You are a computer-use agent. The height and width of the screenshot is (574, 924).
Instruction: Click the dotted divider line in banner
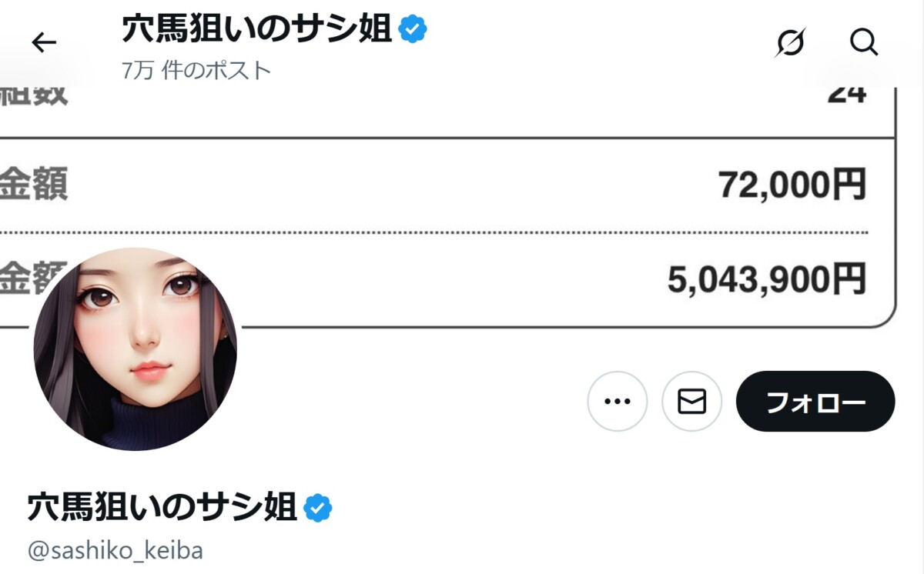tap(462, 232)
